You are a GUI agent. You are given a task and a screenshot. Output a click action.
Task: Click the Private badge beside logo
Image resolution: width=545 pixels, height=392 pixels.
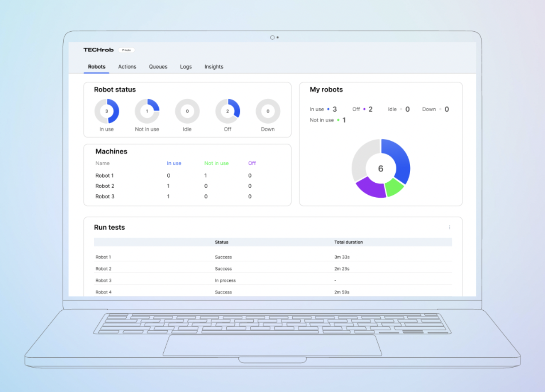pyautogui.click(x=126, y=50)
